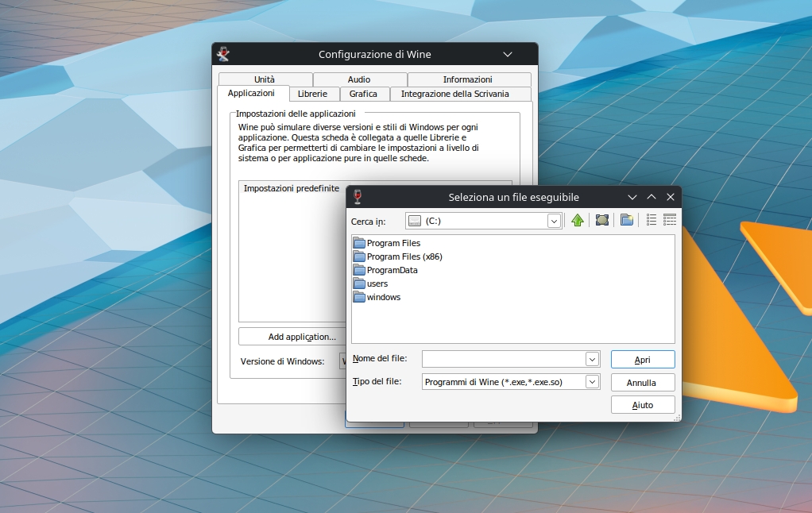Click the down chevron in file dialog title bar
This screenshot has height=513, width=812.
point(632,197)
